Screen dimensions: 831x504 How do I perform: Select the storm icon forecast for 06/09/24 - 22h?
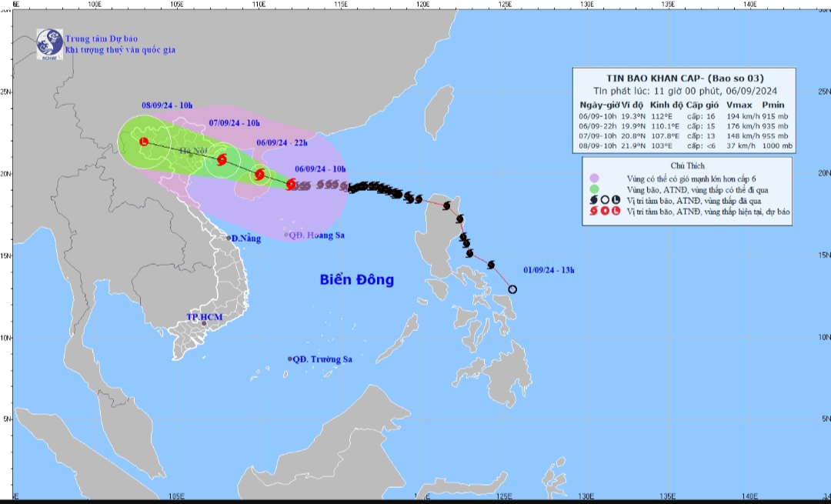point(259,175)
